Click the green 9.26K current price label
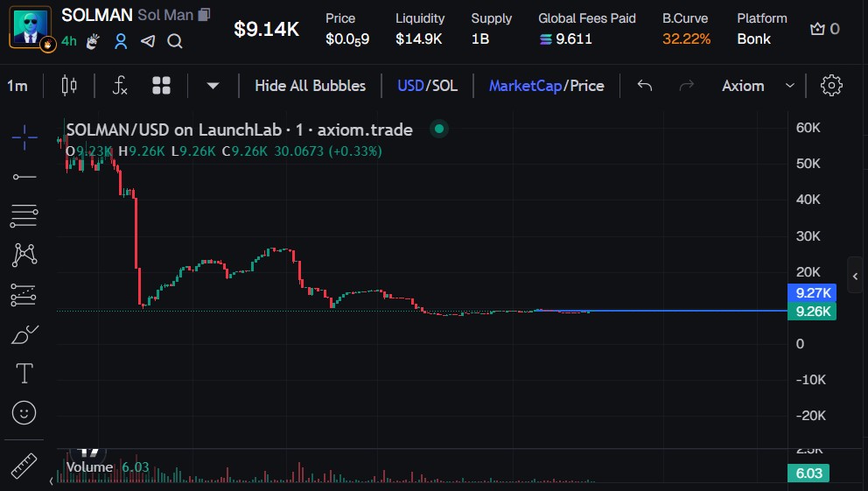 811,312
